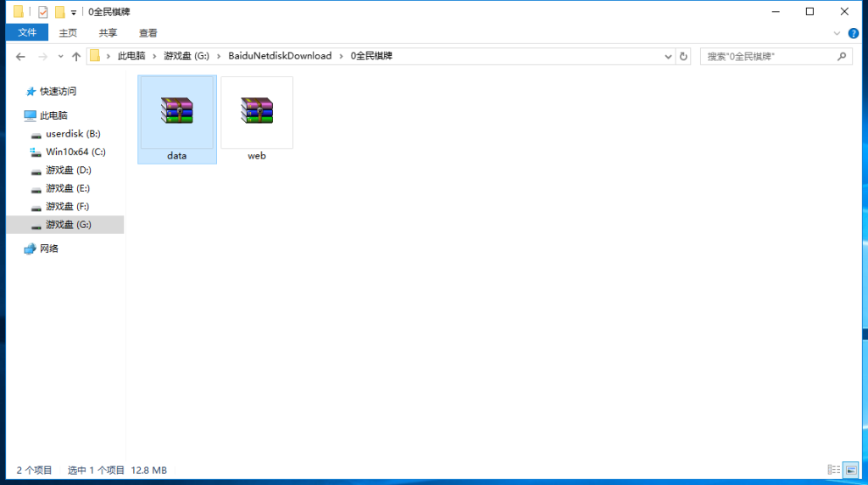Viewport: 868px width, 485px height.
Task: Open 游戏盘 (E:) drive
Action: pyautogui.click(x=68, y=188)
